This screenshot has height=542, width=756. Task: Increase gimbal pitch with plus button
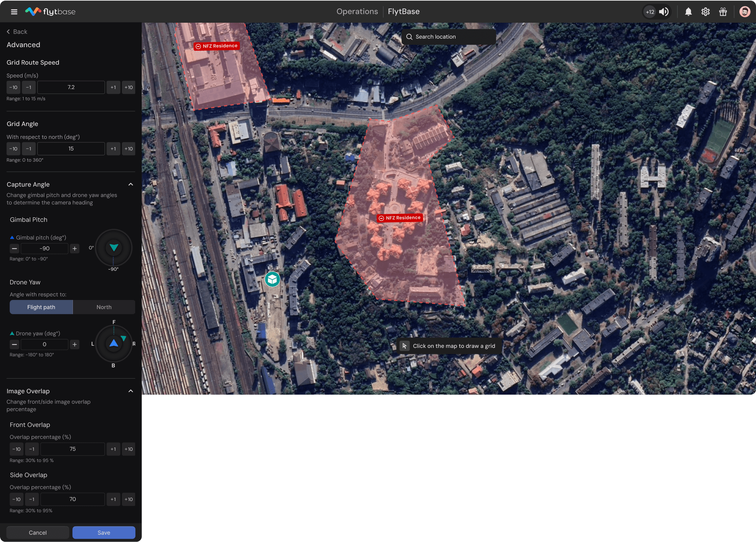click(75, 248)
